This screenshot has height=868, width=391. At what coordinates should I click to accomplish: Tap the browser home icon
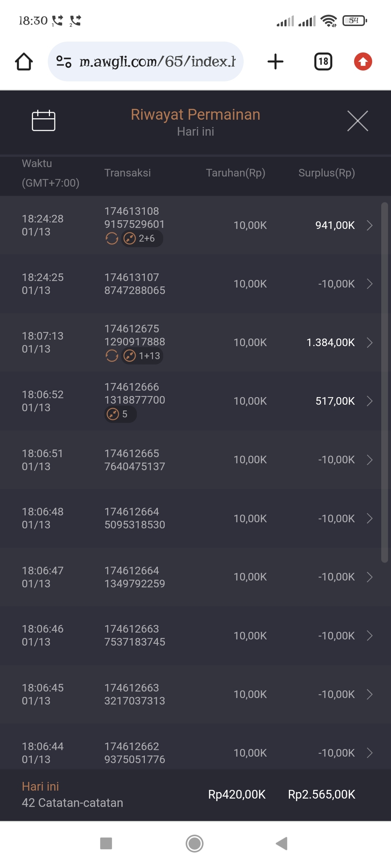[24, 61]
